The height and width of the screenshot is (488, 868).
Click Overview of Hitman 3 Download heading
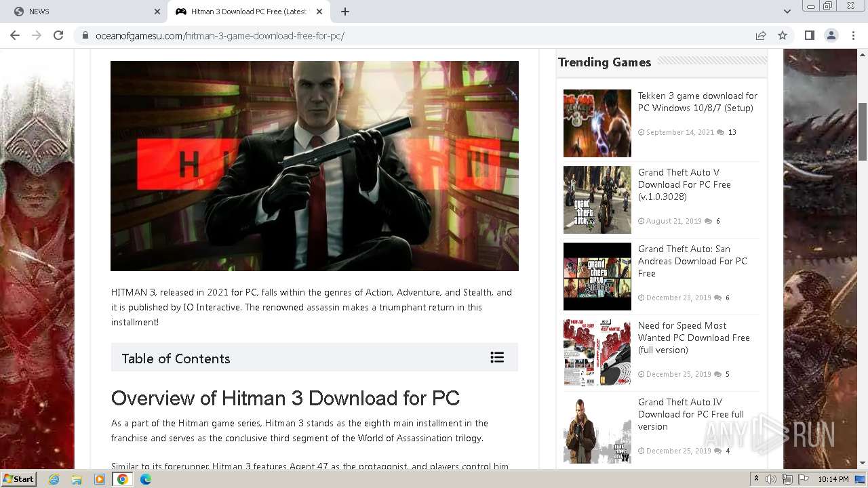285,398
